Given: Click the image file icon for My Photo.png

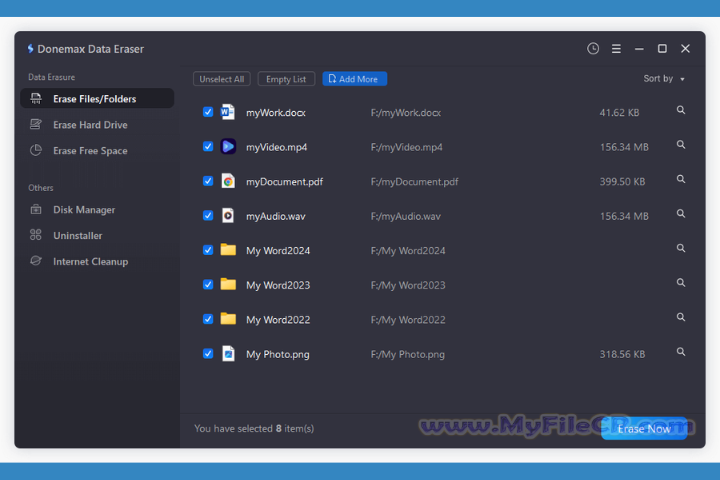Looking at the screenshot, I should [x=228, y=354].
